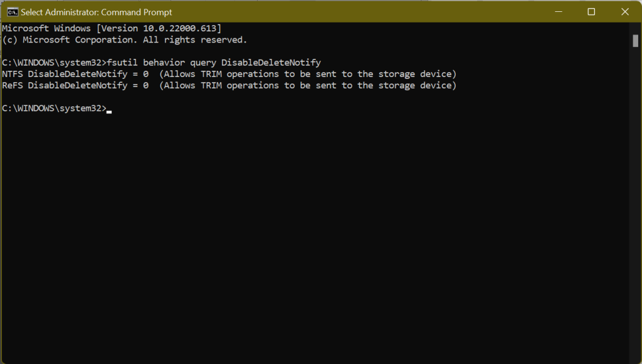Maximize the Command Prompt window
The width and height of the screenshot is (642, 364).
click(x=591, y=12)
